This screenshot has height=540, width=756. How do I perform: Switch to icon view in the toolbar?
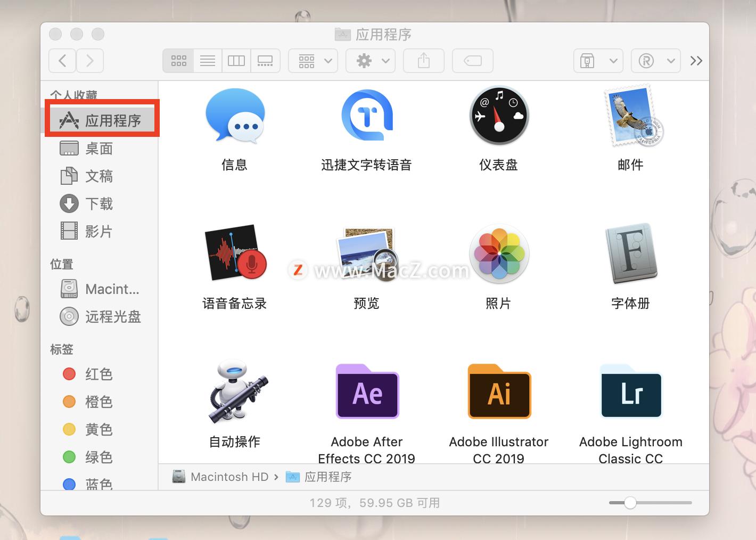tap(178, 60)
